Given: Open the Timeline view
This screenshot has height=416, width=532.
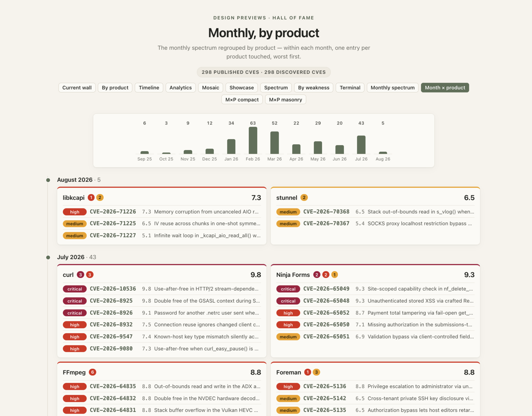Looking at the screenshot, I should [149, 87].
